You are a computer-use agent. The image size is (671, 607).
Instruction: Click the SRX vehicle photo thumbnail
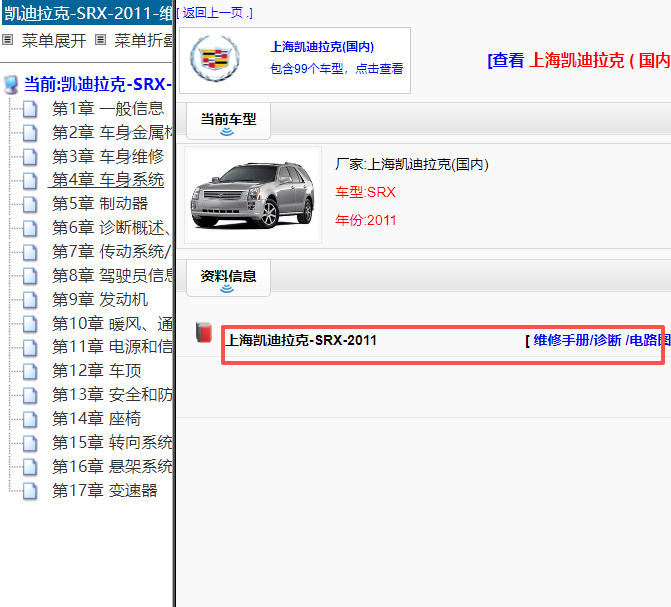[x=253, y=195]
